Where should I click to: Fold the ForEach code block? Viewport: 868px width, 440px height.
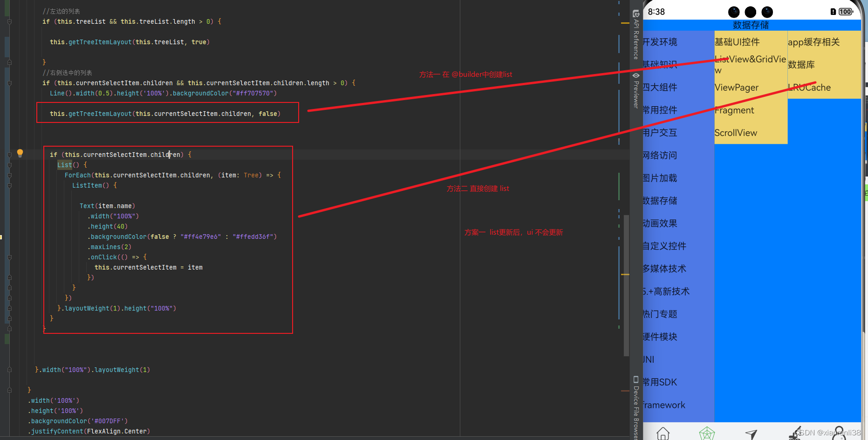point(9,175)
